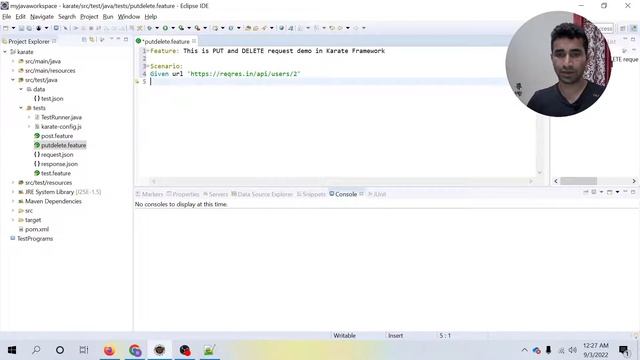
Task: Expand the src/main/java folder
Action: click(x=13, y=61)
